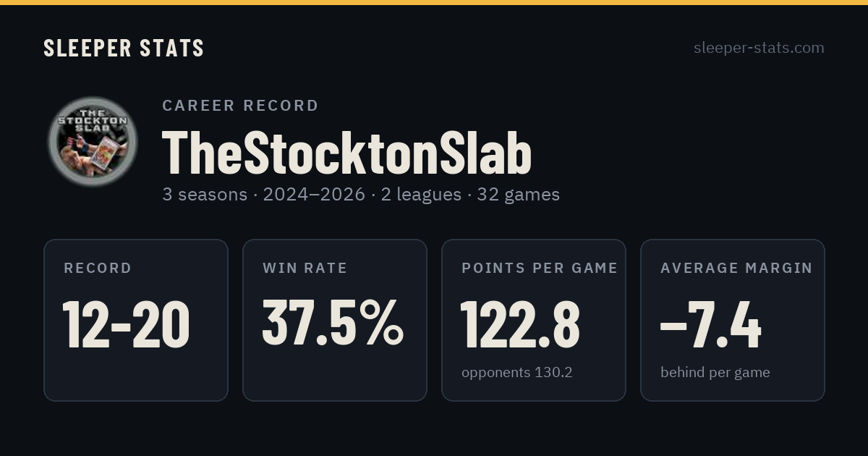Screen dimensions: 868x456
Task: Open the RECORD stat card
Action: point(136,320)
